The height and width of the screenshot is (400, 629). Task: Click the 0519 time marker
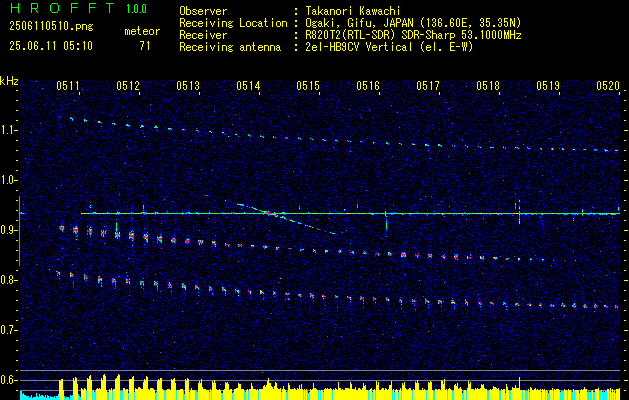(548, 85)
